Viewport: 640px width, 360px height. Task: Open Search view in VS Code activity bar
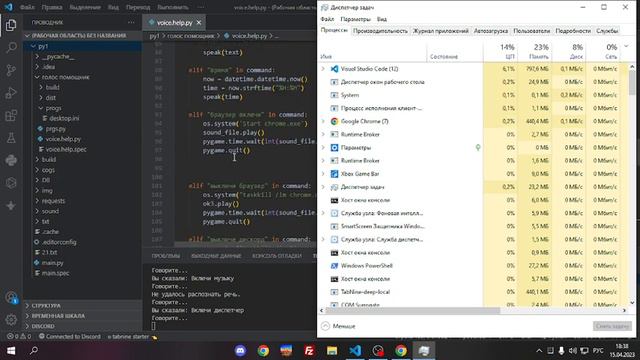11,47
